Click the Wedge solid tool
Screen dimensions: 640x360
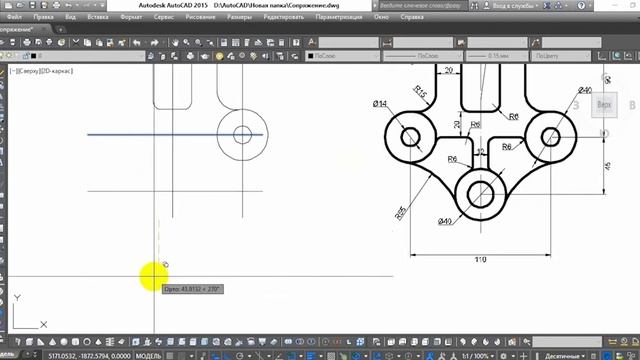pos(41,342)
